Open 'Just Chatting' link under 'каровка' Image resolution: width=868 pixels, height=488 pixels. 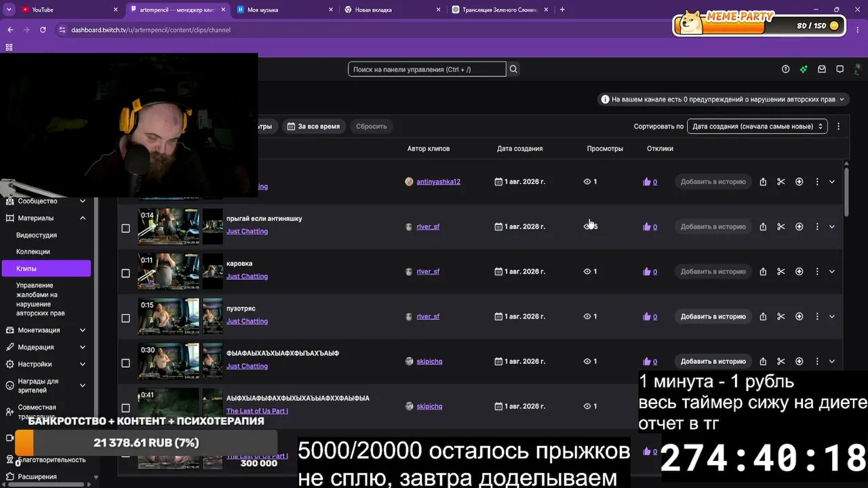point(247,277)
